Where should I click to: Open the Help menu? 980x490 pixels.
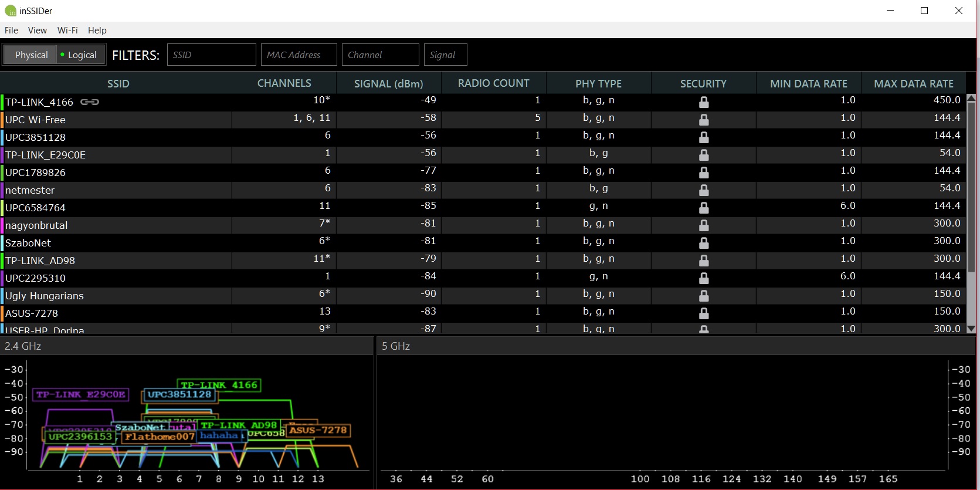click(97, 30)
